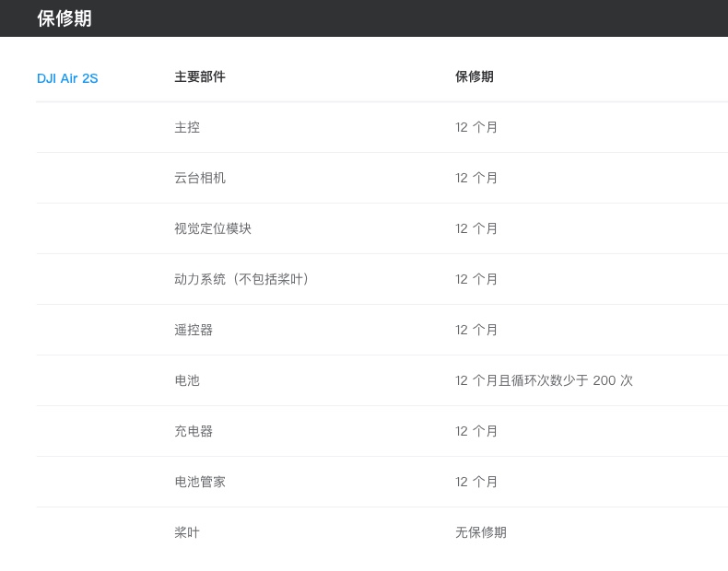Click the 12 个月 value for 电池管家
The image size is (728, 571).
(x=476, y=482)
